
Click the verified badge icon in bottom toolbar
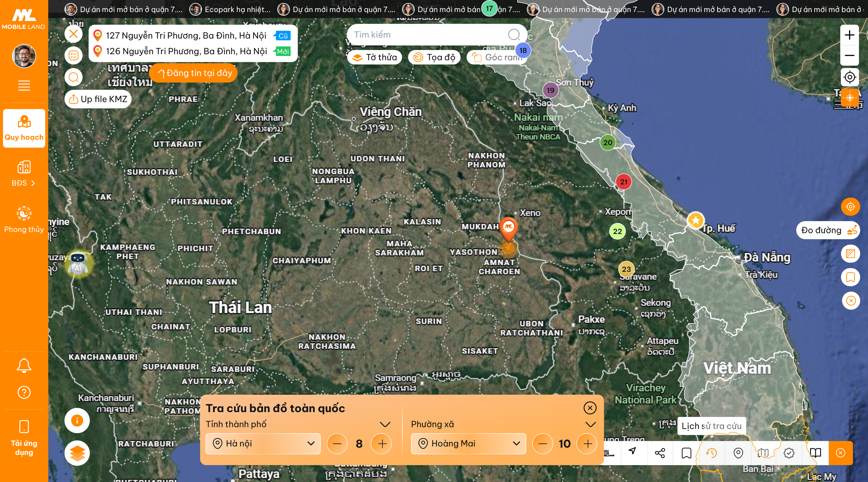(x=789, y=453)
